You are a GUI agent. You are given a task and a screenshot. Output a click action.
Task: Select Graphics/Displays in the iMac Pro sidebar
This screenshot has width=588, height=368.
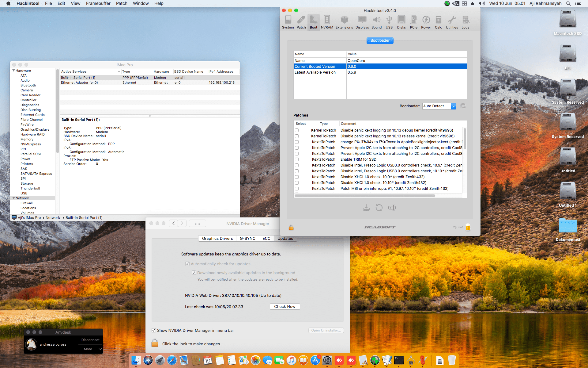tap(35, 129)
